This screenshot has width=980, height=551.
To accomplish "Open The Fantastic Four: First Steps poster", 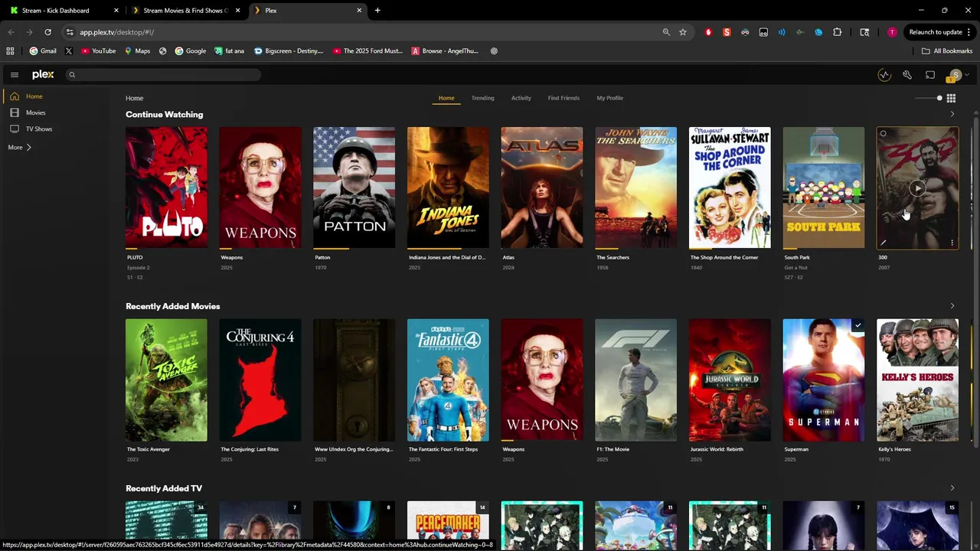I will [x=448, y=380].
